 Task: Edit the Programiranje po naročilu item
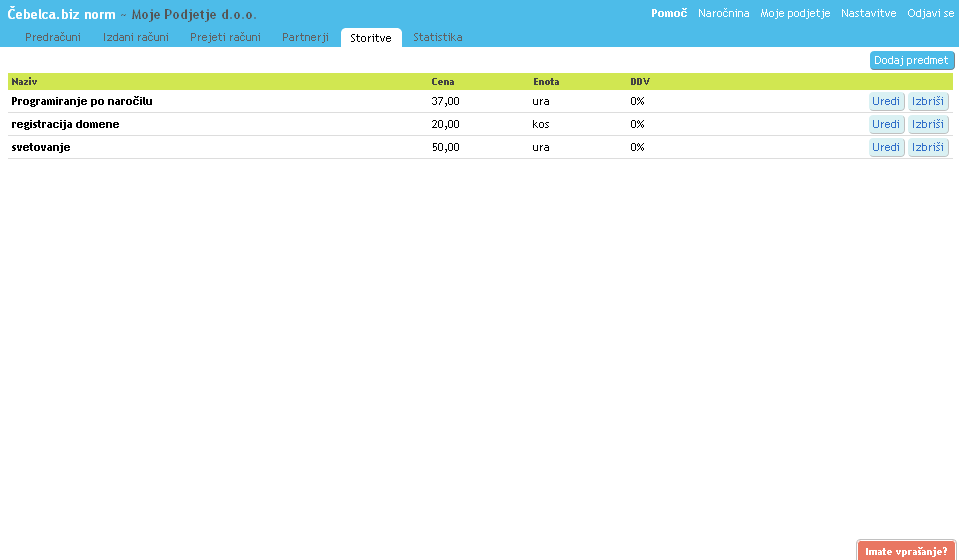[x=886, y=101]
